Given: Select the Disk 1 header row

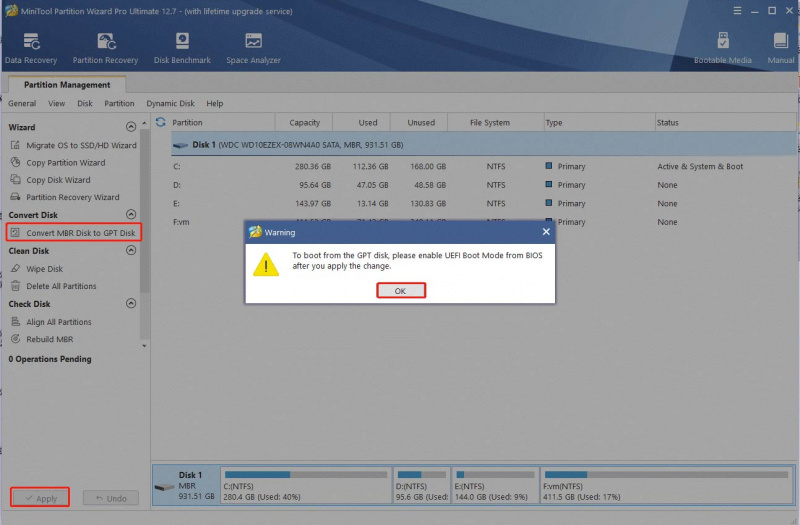Looking at the screenshot, I should (x=483, y=145).
